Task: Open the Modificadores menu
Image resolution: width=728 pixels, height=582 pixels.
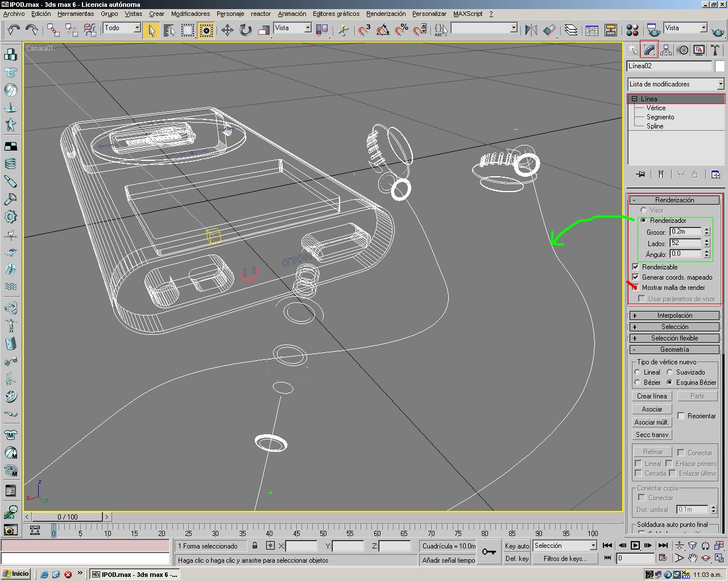Action: pos(191,14)
